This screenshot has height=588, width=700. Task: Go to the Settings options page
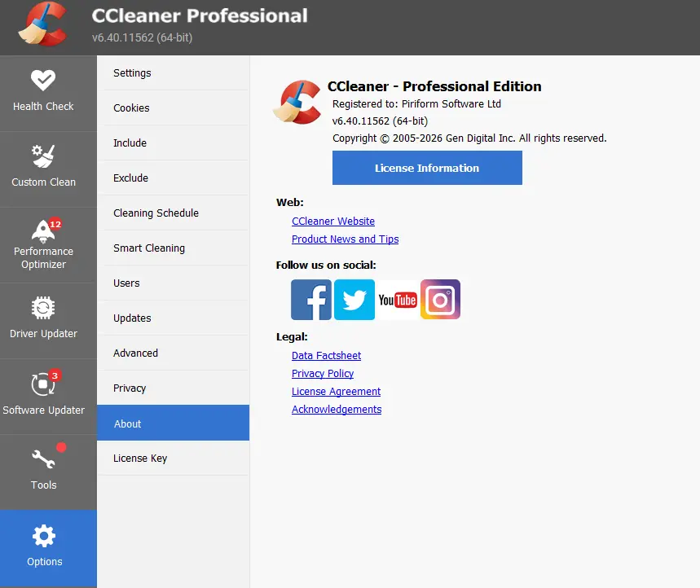pos(173,72)
